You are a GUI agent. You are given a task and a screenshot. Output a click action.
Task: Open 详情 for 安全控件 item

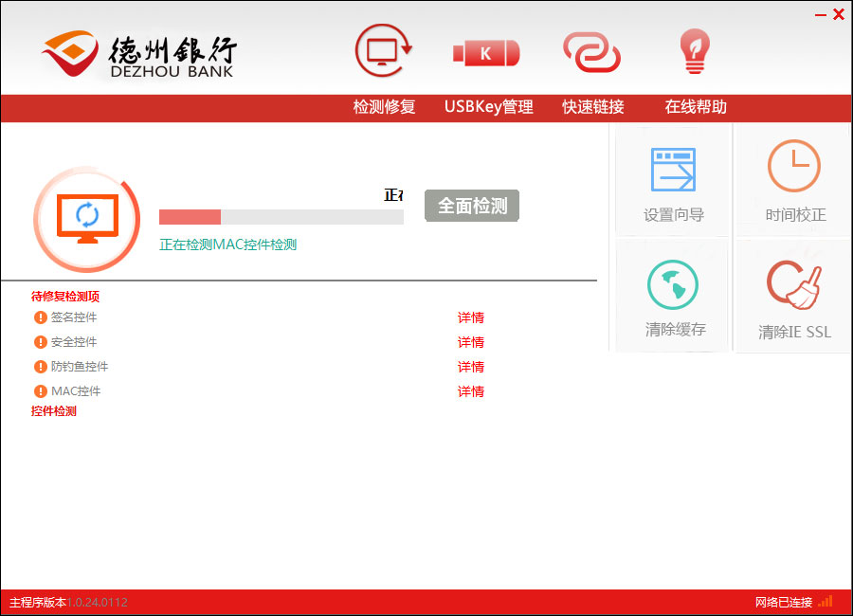click(x=471, y=342)
